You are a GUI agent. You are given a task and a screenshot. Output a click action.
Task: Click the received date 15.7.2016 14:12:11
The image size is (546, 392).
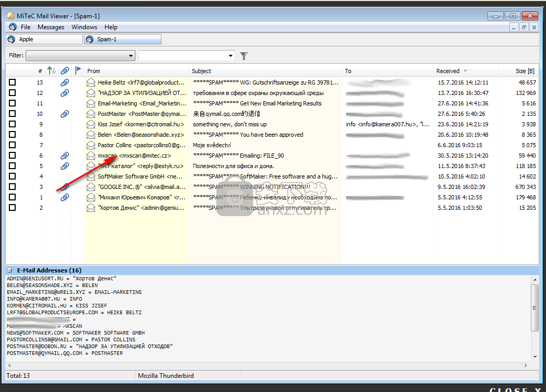[x=463, y=82]
